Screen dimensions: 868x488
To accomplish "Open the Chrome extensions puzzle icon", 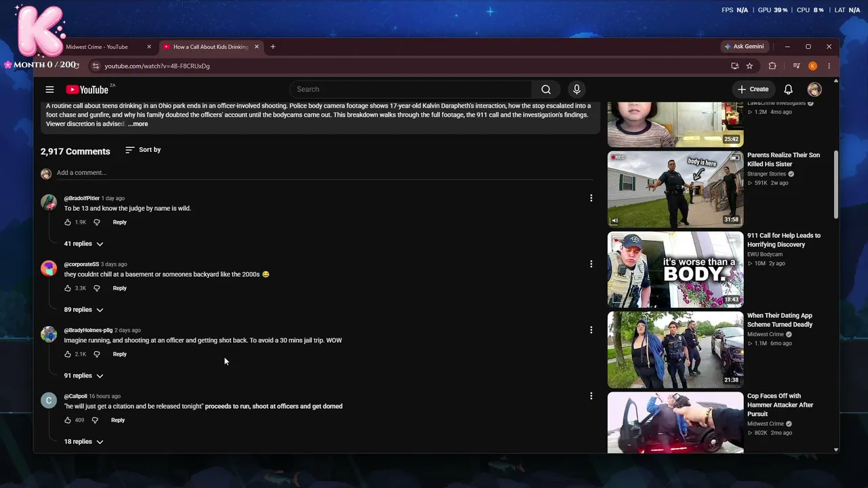I will (772, 66).
